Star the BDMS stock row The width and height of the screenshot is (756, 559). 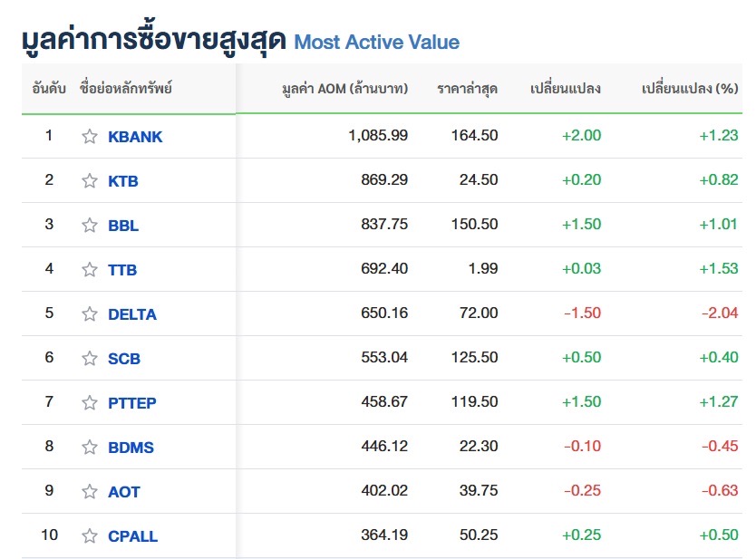[x=89, y=448]
